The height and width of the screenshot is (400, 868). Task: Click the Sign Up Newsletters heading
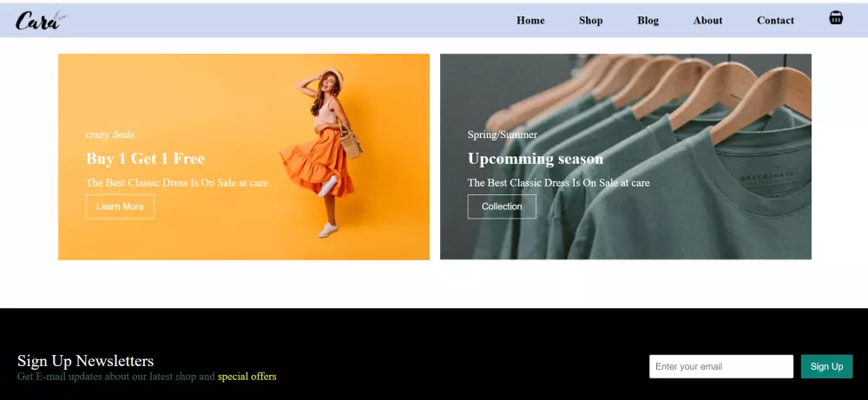click(x=85, y=361)
